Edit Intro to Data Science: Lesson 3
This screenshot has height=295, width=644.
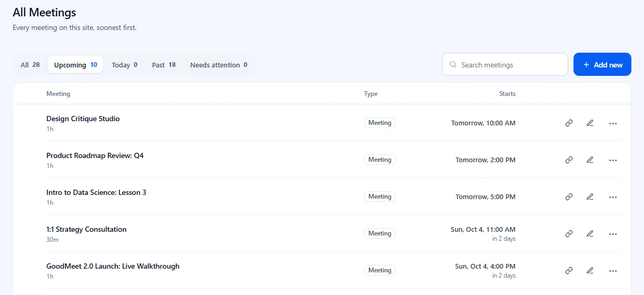[590, 197]
